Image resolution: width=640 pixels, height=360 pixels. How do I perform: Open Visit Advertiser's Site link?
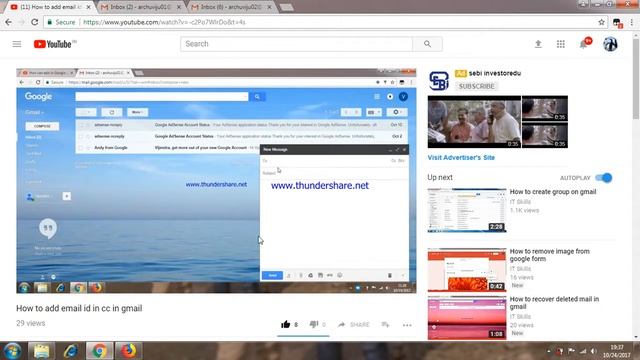[x=461, y=158]
